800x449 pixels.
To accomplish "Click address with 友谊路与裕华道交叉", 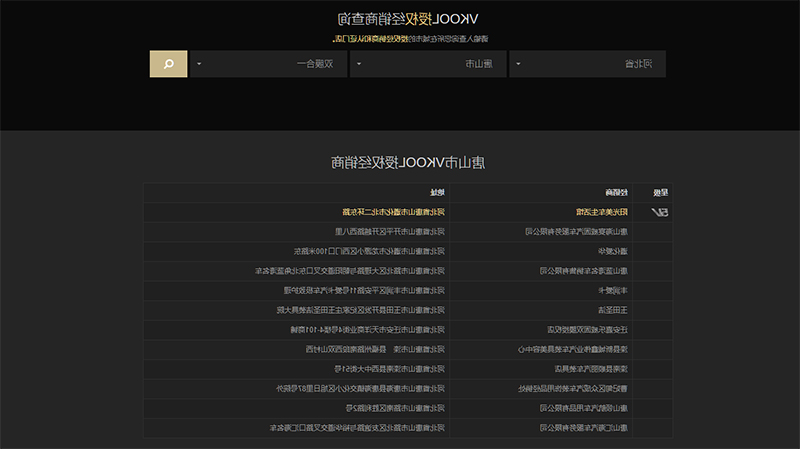I will [x=357, y=428].
